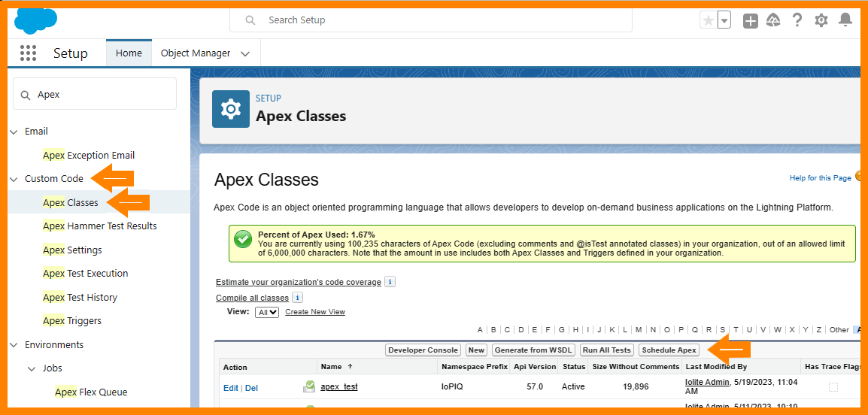Open the Help for this Page link

820,177
